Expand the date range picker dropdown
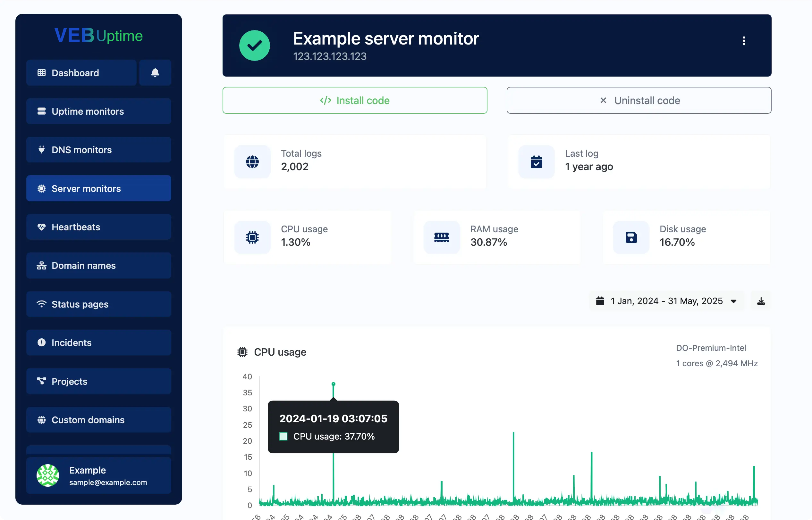Screen dimensions: 812x520 point(733,301)
